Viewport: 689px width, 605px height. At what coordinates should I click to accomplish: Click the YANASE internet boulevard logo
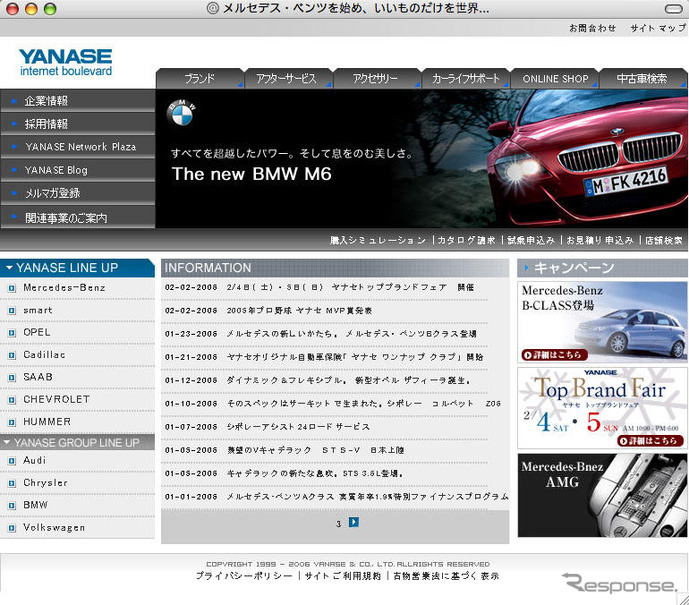[x=65, y=62]
